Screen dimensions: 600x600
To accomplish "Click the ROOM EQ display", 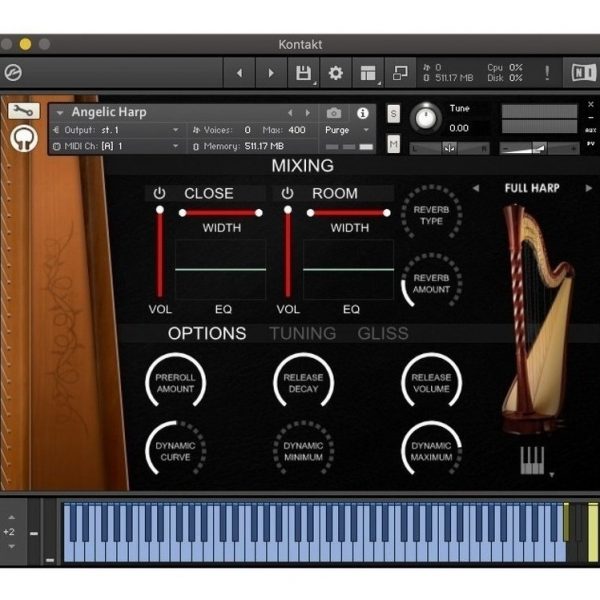I will coord(348,269).
